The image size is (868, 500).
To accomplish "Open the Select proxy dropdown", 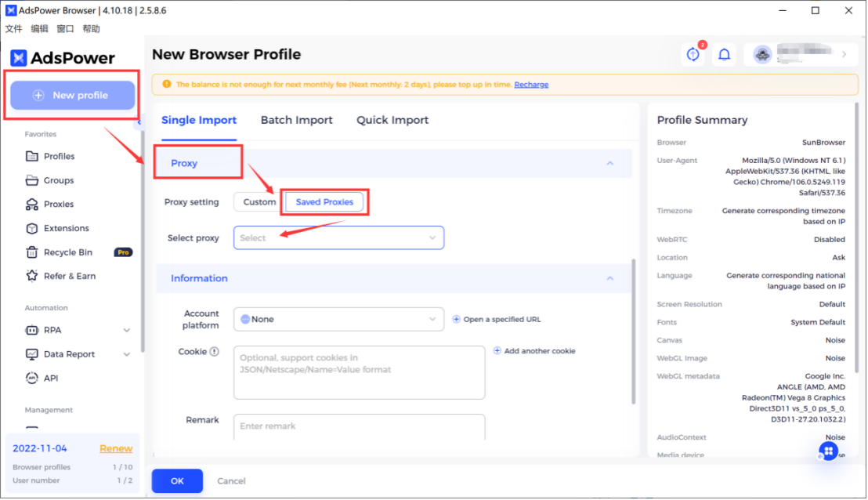I will pyautogui.click(x=338, y=238).
